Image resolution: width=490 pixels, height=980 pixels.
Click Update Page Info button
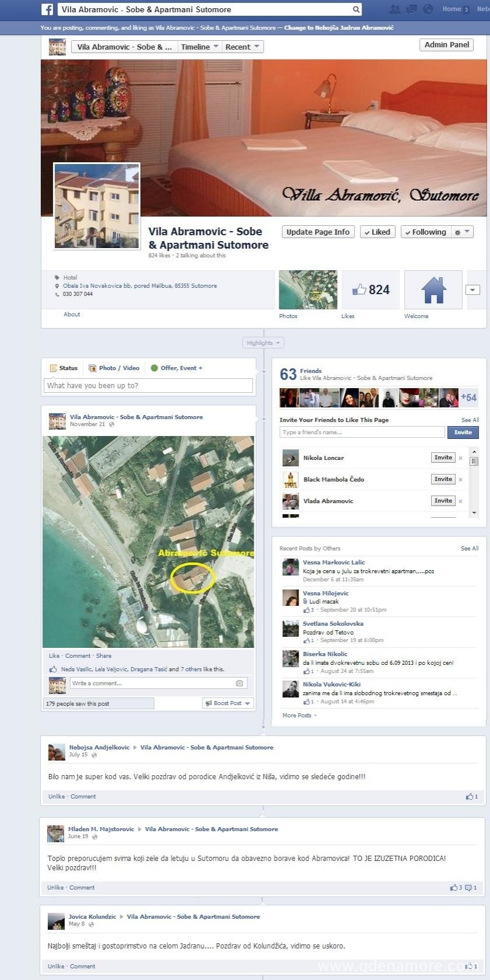tap(318, 232)
